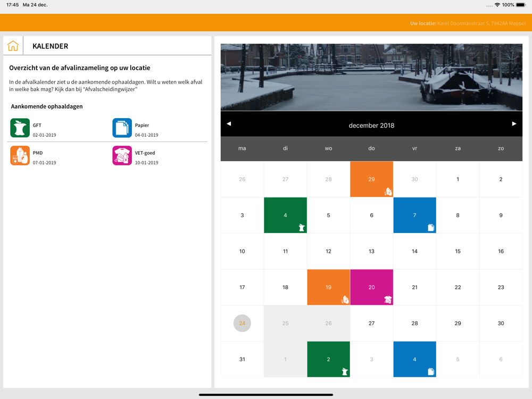Tap the winter canal photo banner
Viewport: 532px width, 399px height.
pyautogui.click(x=371, y=77)
